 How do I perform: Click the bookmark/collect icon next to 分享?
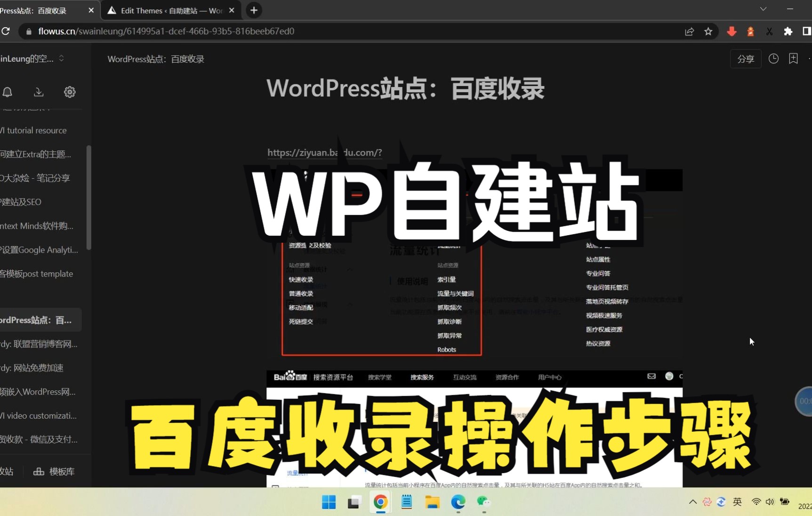[x=794, y=58]
